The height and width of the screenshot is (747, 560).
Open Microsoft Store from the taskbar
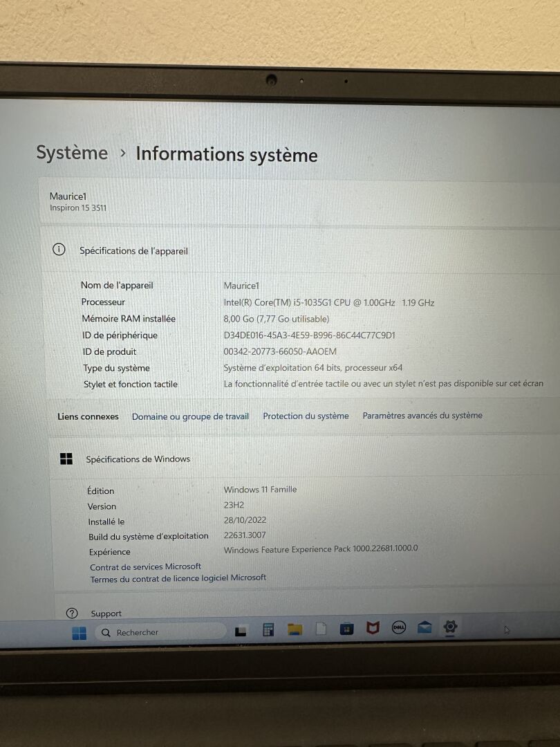[346, 629]
